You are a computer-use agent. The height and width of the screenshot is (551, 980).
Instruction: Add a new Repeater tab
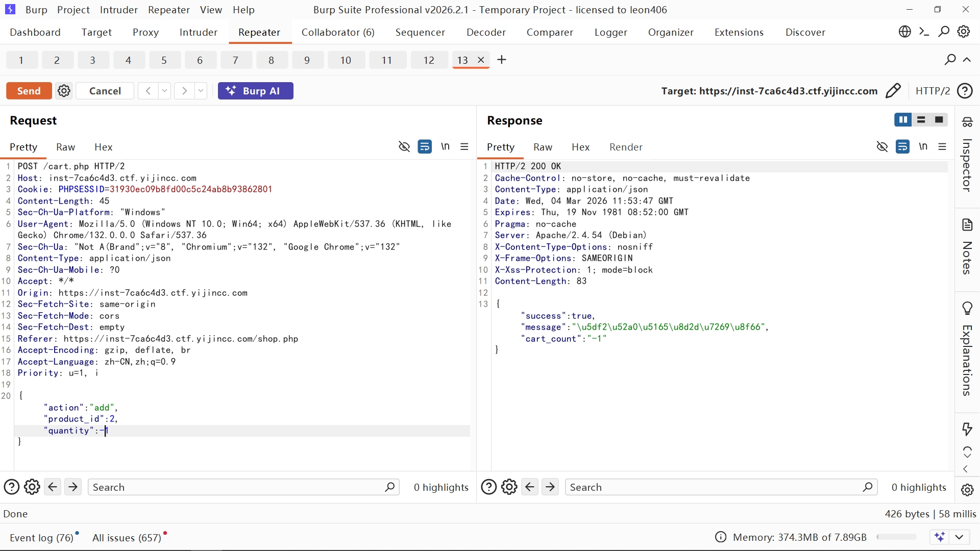click(x=502, y=60)
